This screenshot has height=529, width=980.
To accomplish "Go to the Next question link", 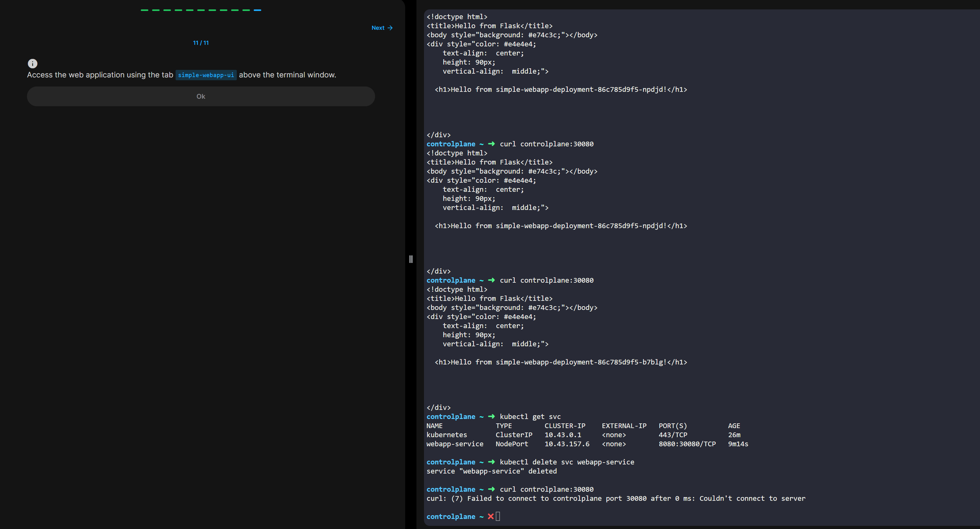I will coord(378,28).
